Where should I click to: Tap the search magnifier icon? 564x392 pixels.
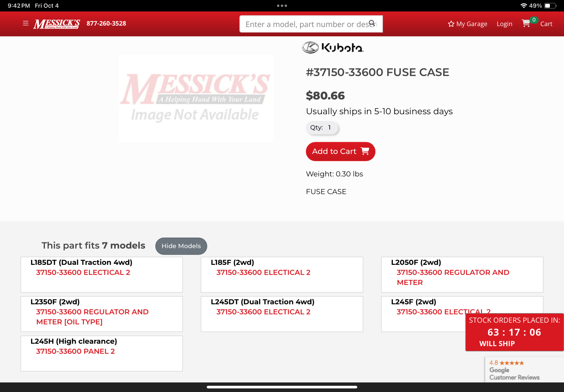(x=372, y=23)
